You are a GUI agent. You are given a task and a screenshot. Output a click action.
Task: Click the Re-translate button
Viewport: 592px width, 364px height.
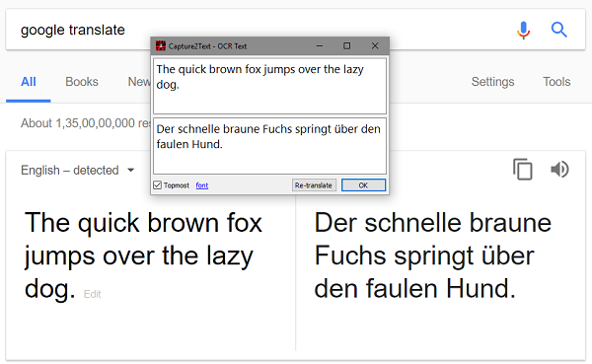(x=314, y=185)
